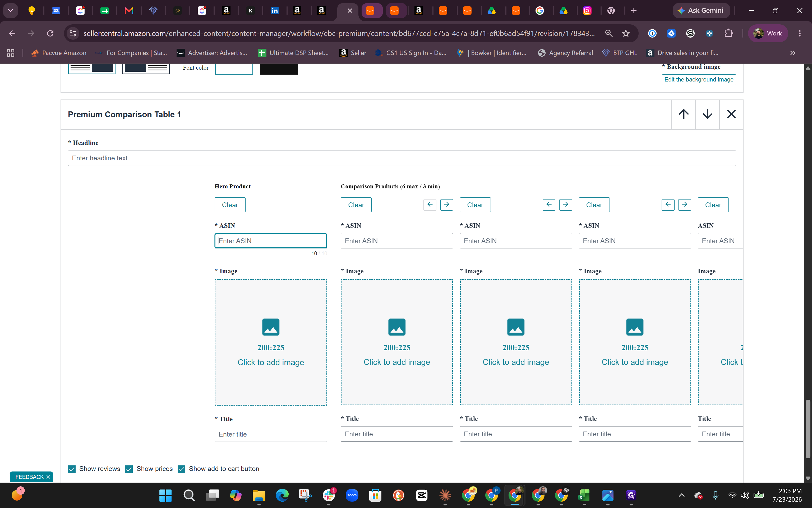Viewport: 812px width, 508px height.
Task: Open Microsoft Edge from the taskbar
Action: [282, 495]
